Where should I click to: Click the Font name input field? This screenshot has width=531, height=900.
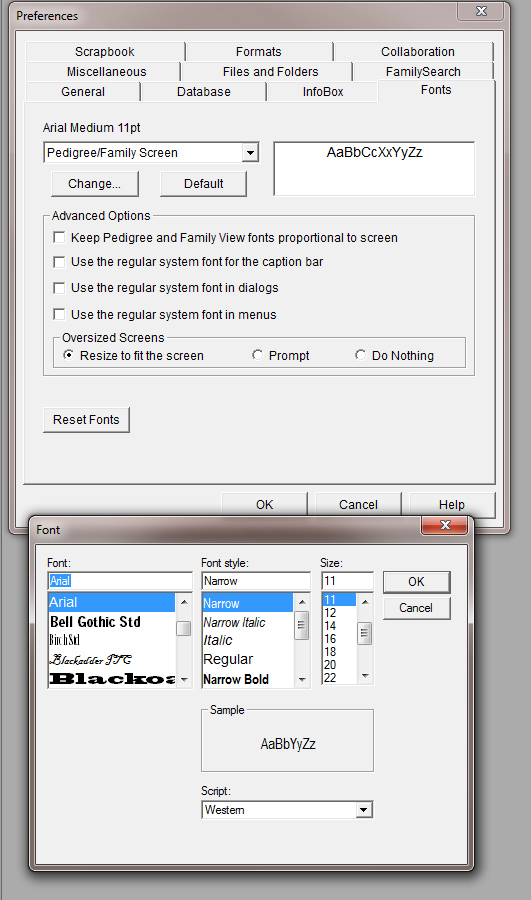point(120,581)
